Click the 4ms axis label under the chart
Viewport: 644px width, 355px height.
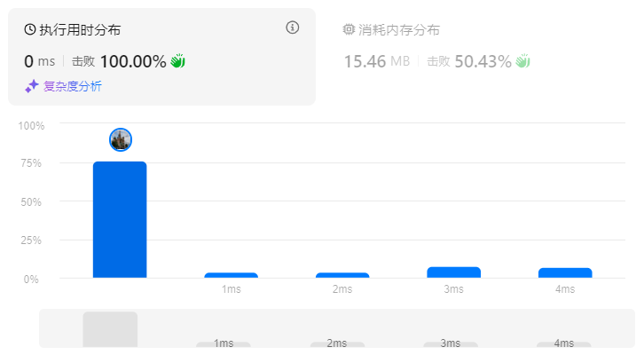tap(565, 289)
